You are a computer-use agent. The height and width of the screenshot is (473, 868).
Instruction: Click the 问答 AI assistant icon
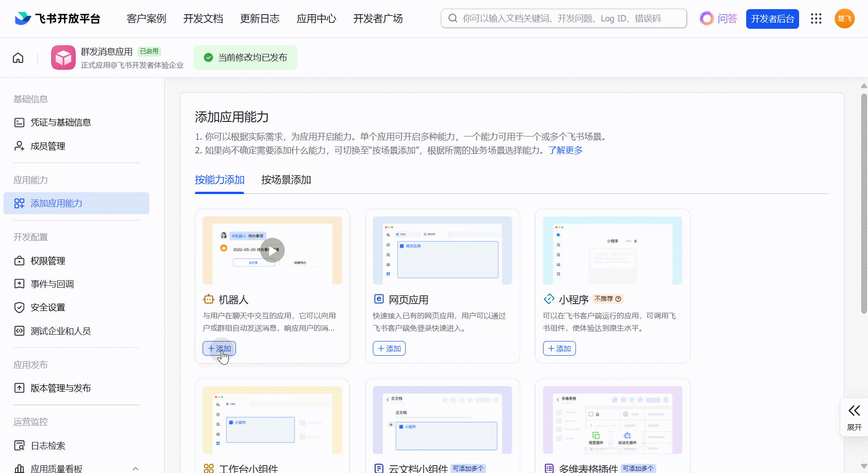[x=706, y=19]
